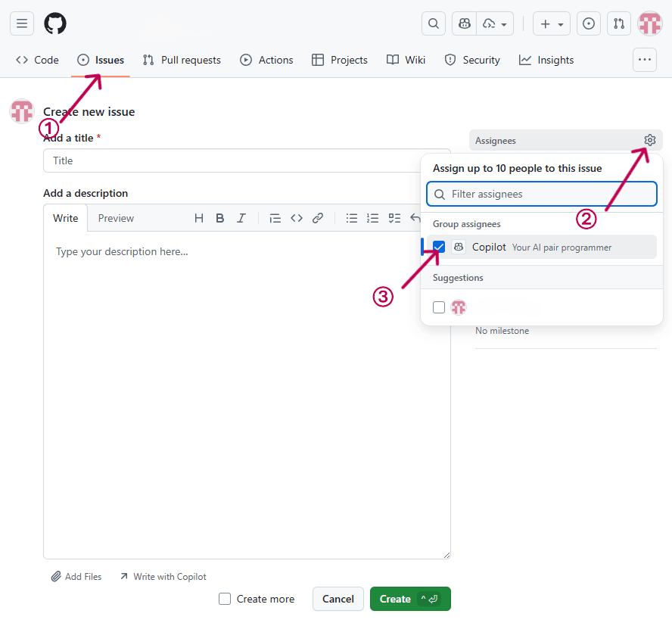Insert a heading using the H icon
Viewport: 672px width, 623px height.
pyautogui.click(x=199, y=218)
